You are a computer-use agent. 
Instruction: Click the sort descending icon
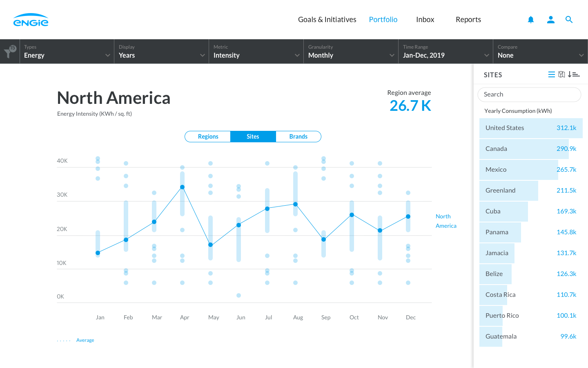(574, 74)
